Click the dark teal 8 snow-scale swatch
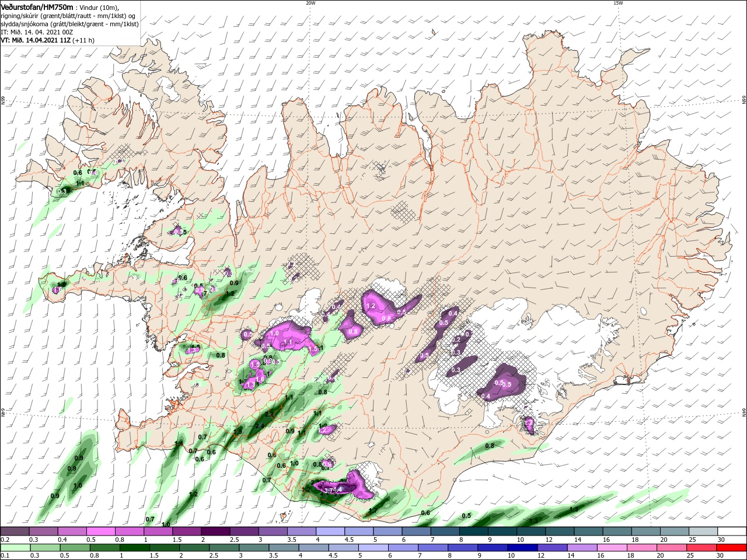This screenshot has width=747, height=560. [474, 531]
